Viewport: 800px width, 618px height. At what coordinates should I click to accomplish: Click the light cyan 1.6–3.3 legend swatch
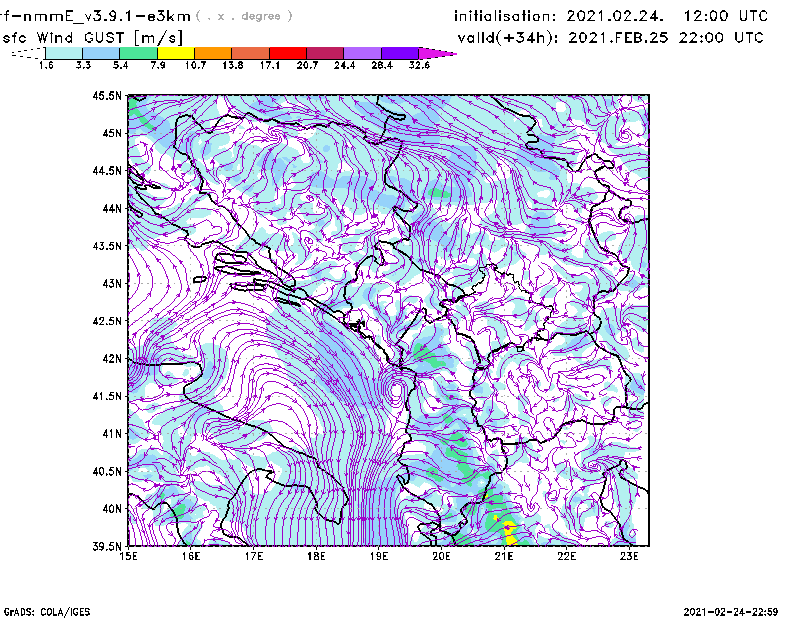click(64, 53)
